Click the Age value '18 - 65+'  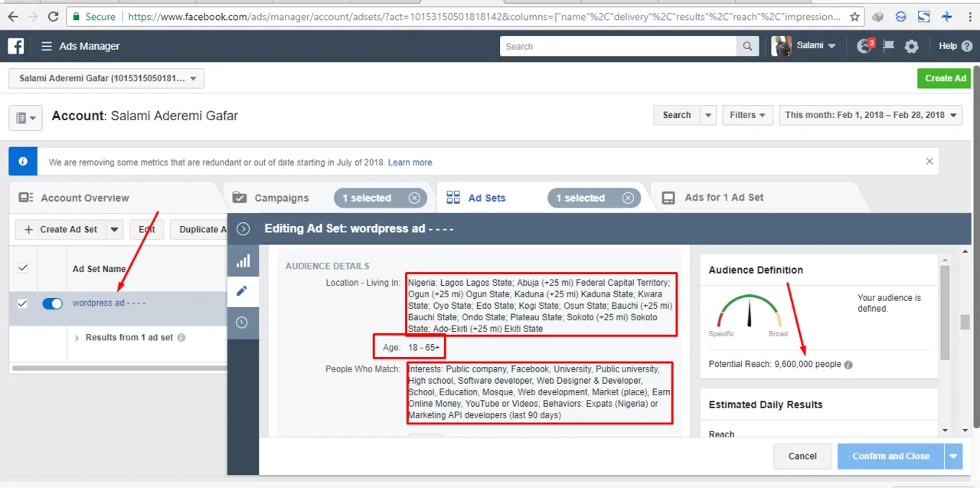point(425,348)
